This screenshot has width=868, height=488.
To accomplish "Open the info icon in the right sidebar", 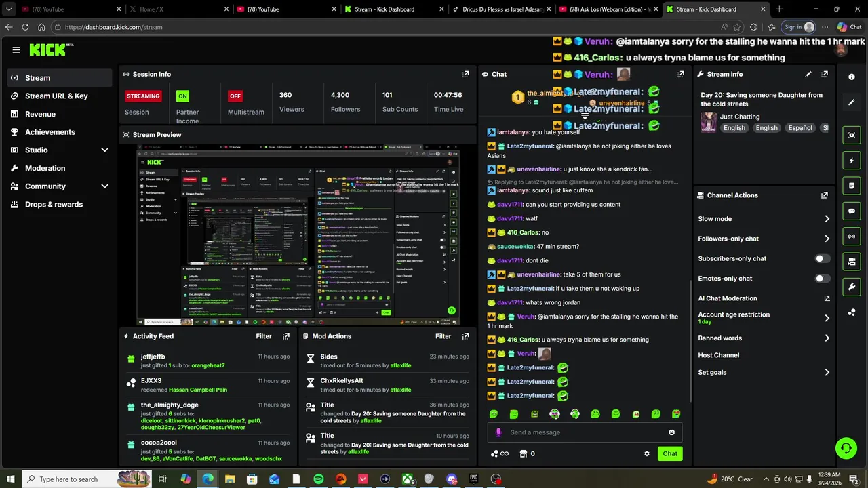I will coord(852,77).
